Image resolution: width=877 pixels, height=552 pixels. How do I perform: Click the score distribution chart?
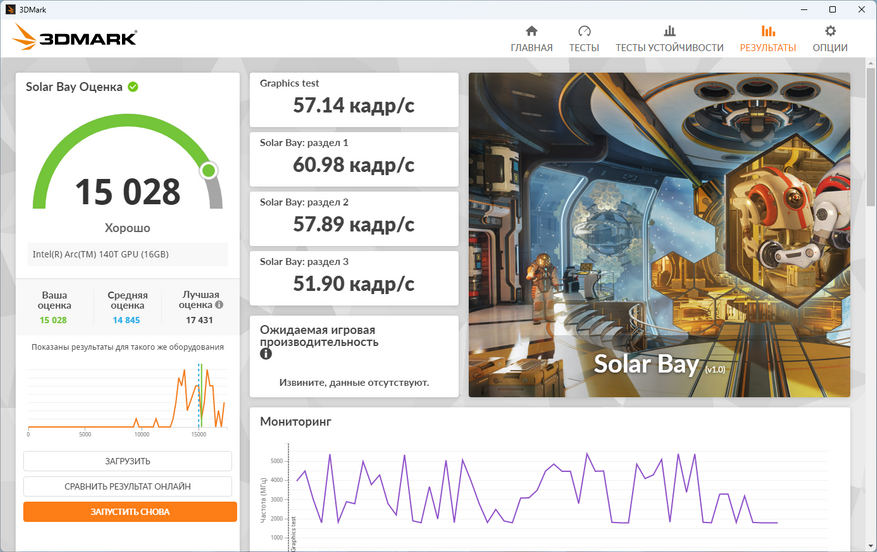127,398
